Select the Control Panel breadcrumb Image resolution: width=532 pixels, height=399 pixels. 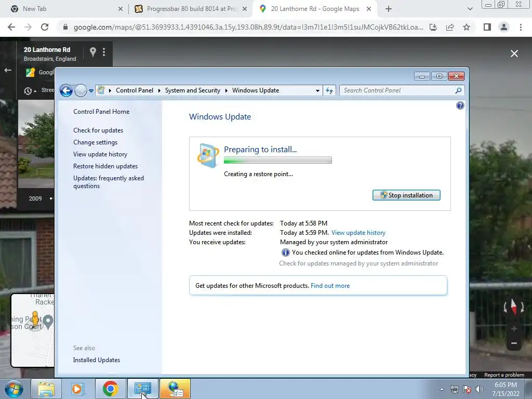tap(135, 90)
